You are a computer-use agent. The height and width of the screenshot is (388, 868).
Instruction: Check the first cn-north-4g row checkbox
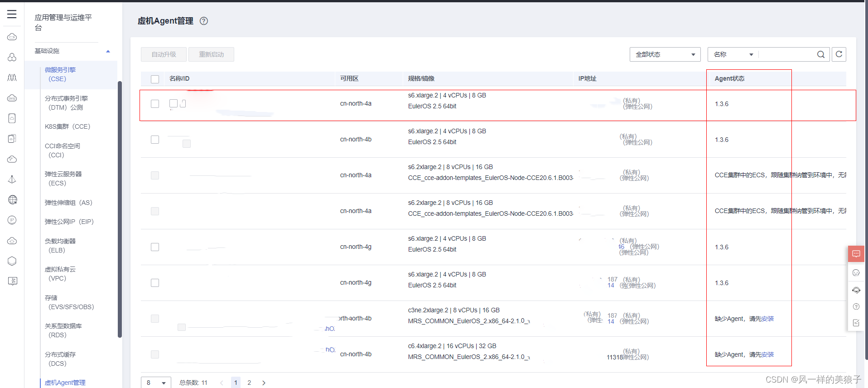click(155, 247)
